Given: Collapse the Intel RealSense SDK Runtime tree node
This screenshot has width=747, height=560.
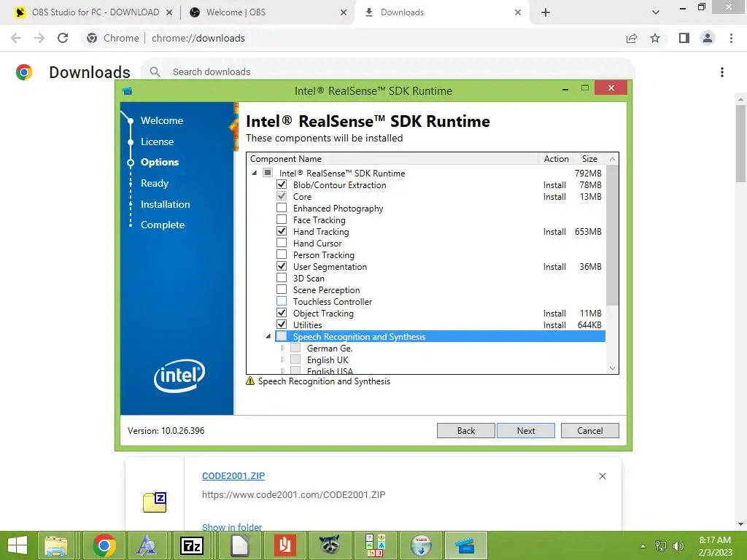Looking at the screenshot, I should pyautogui.click(x=255, y=173).
